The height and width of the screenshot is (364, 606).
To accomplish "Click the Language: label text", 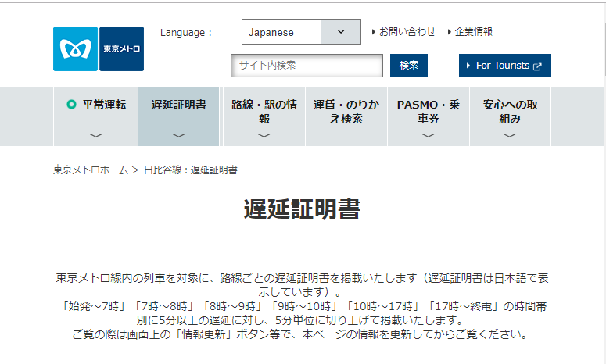I will point(186,33).
